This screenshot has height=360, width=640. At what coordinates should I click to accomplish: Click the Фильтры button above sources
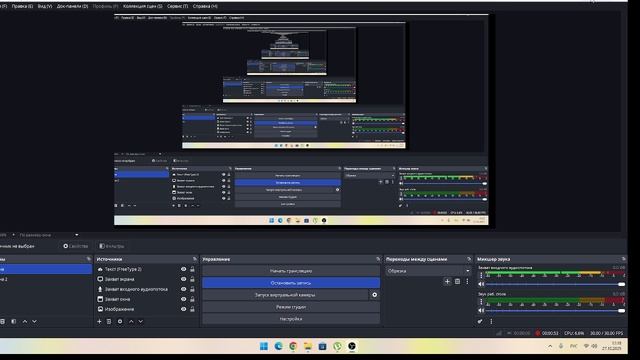click(112, 246)
